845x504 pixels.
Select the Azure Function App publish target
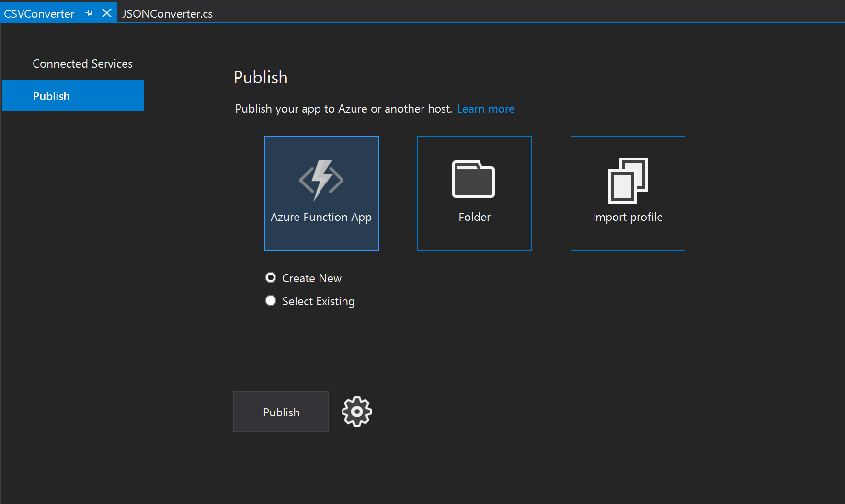pos(321,193)
